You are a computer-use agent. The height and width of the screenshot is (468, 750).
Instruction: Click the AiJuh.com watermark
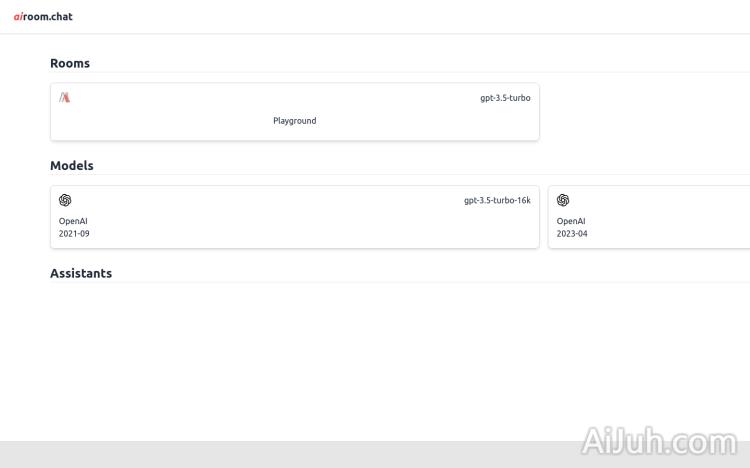658,442
